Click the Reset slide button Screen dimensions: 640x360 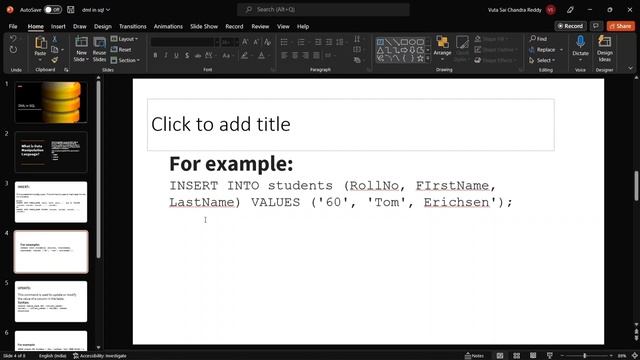[x=121, y=50]
